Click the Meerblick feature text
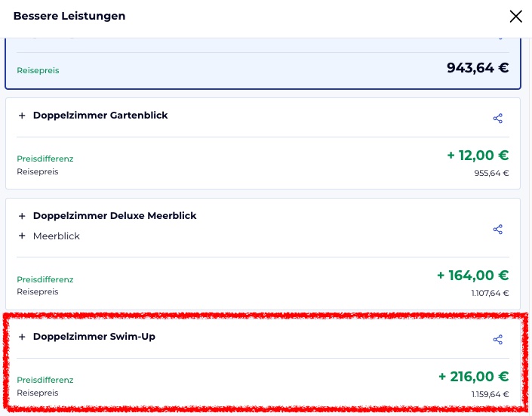The width and height of the screenshot is (532, 416). [x=57, y=236]
